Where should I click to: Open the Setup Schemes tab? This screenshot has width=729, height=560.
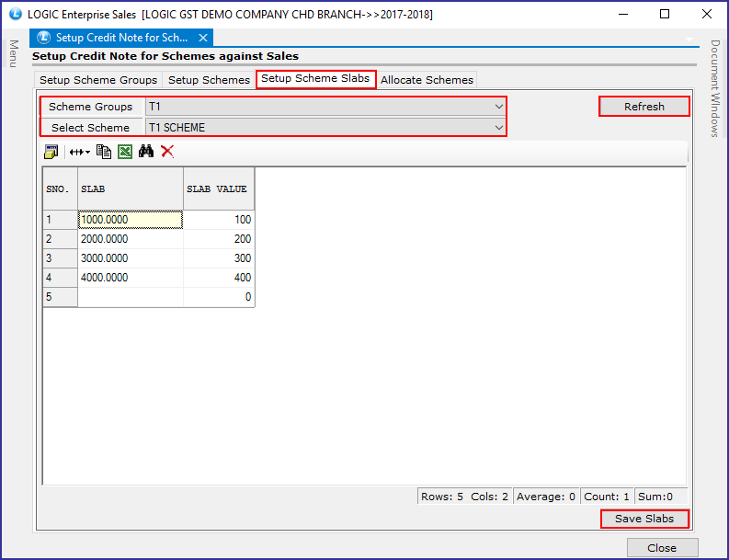(x=209, y=80)
